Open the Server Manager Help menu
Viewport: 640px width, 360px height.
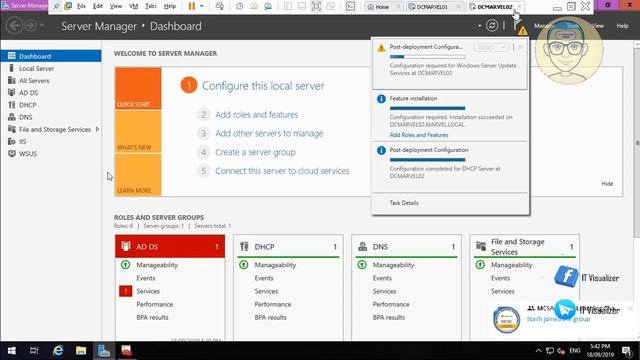tap(622, 26)
